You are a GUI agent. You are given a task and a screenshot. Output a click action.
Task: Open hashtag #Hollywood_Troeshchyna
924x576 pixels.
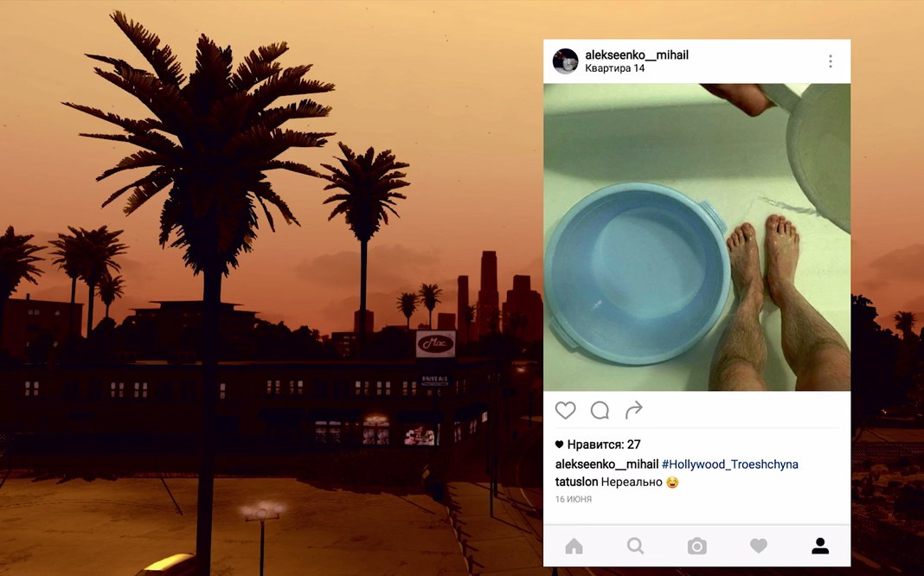point(729,464)
